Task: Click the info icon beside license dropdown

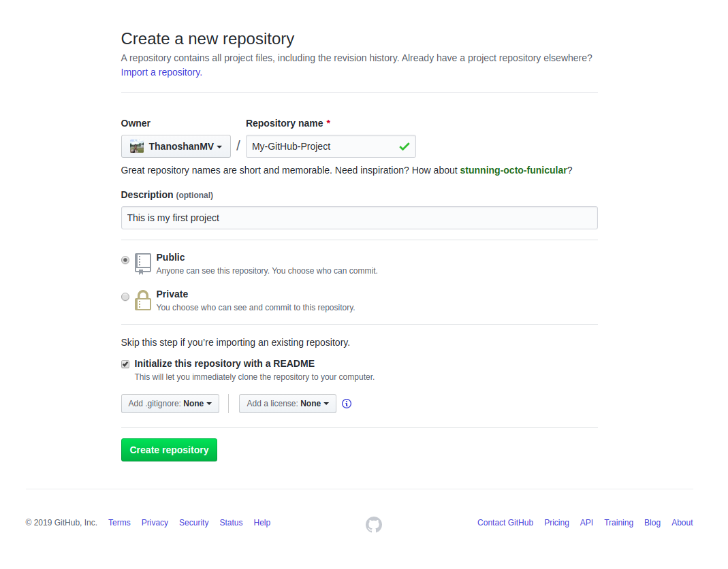Action: point(346,404)
